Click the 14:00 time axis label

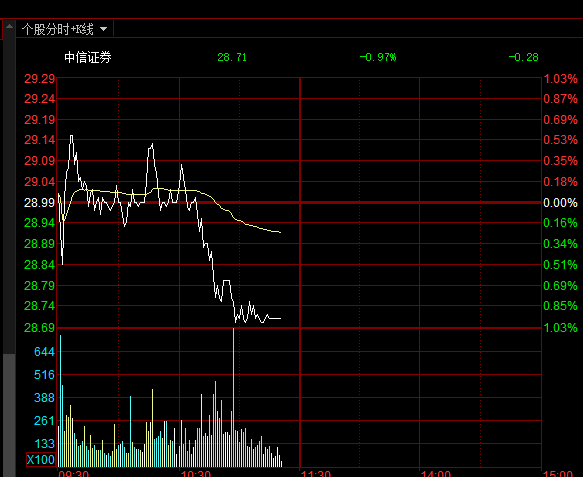point(435,474)
